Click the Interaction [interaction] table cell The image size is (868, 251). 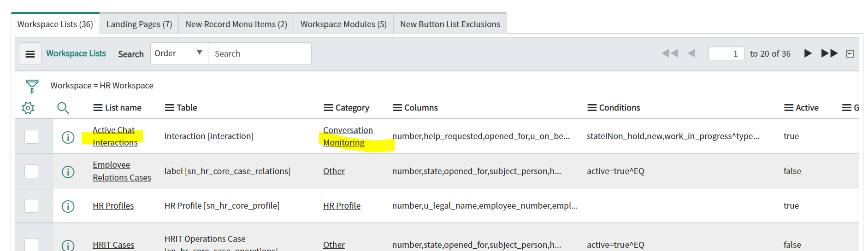(209, 136)
